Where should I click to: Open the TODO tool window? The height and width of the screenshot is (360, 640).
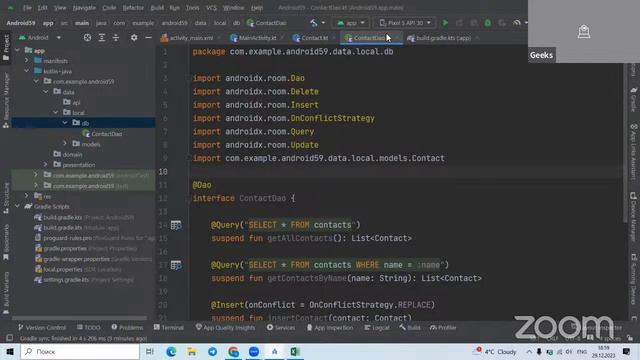89,327
